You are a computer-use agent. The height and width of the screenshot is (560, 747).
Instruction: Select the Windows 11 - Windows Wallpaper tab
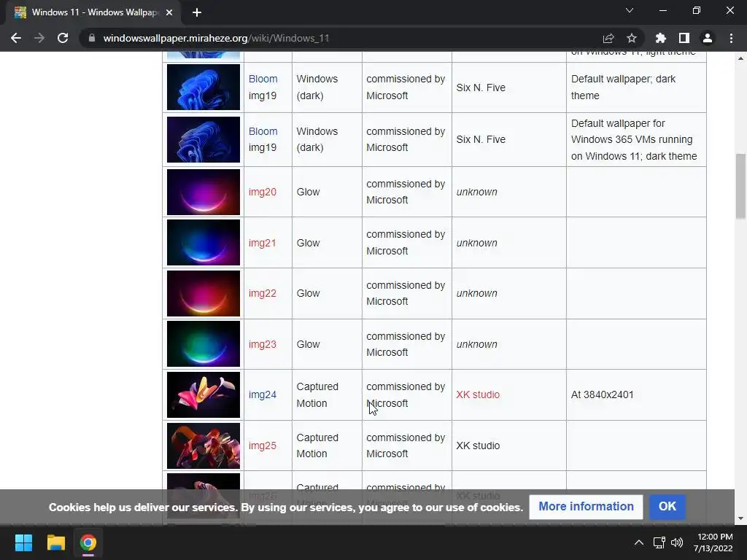click(x=93, y=12)
